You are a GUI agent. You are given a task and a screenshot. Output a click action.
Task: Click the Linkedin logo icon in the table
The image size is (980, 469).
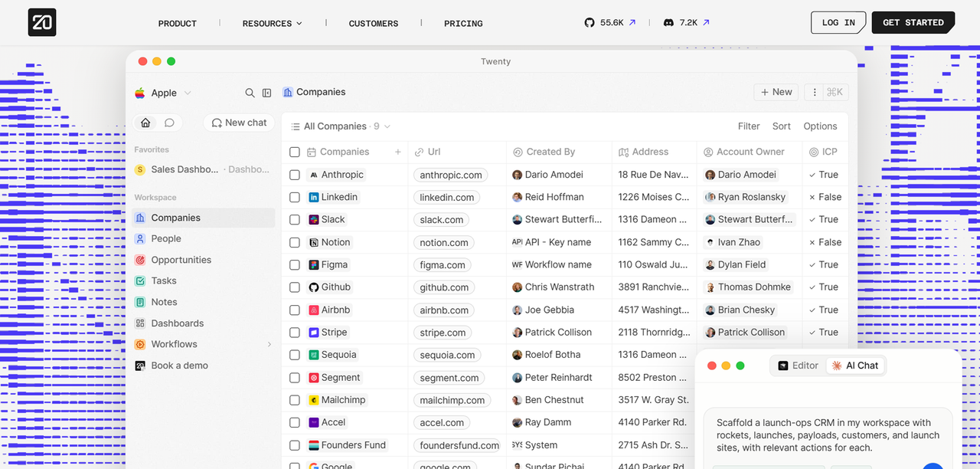[314, 197]
